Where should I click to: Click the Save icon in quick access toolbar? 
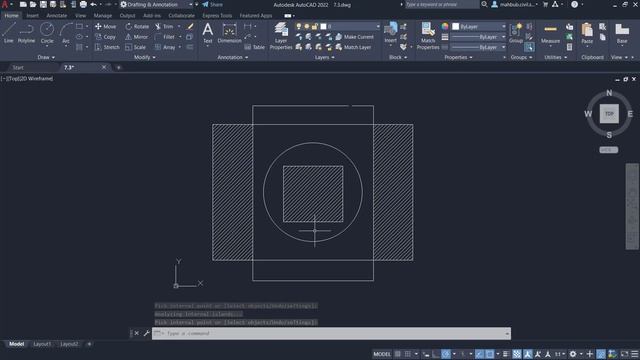(43, 4)
